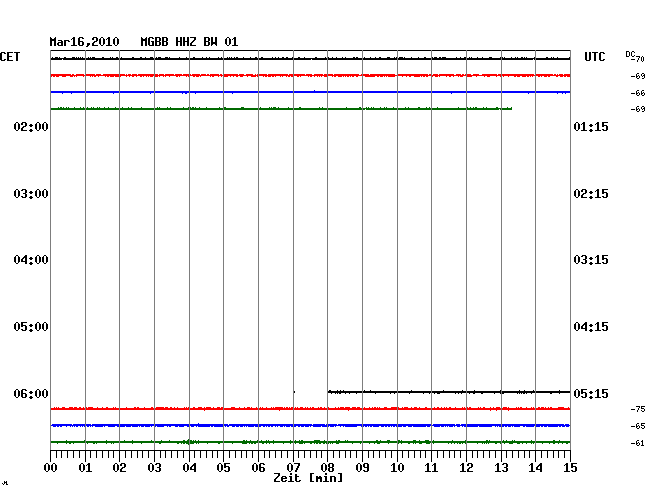Click the 11 minute tick label
This screenshot has height=494, width=650.
431,468
